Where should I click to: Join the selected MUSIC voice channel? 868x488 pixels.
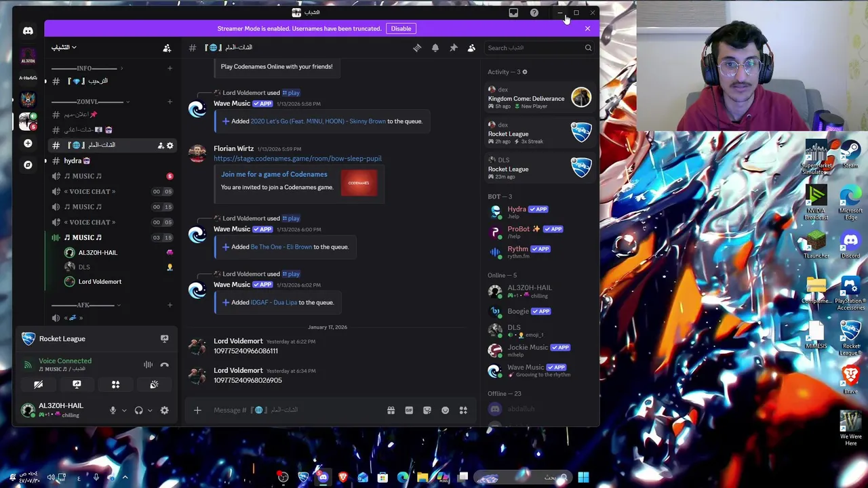click(x=112, y=237)
